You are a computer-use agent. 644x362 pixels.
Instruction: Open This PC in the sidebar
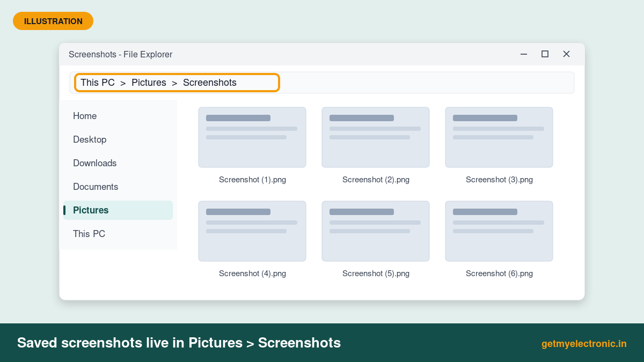point(118,234)
